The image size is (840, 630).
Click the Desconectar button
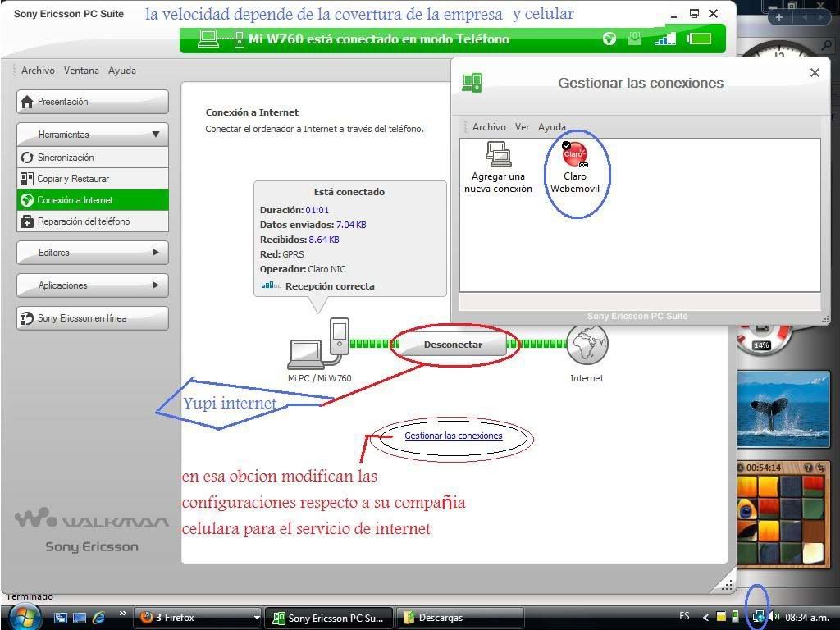[453, 345]
